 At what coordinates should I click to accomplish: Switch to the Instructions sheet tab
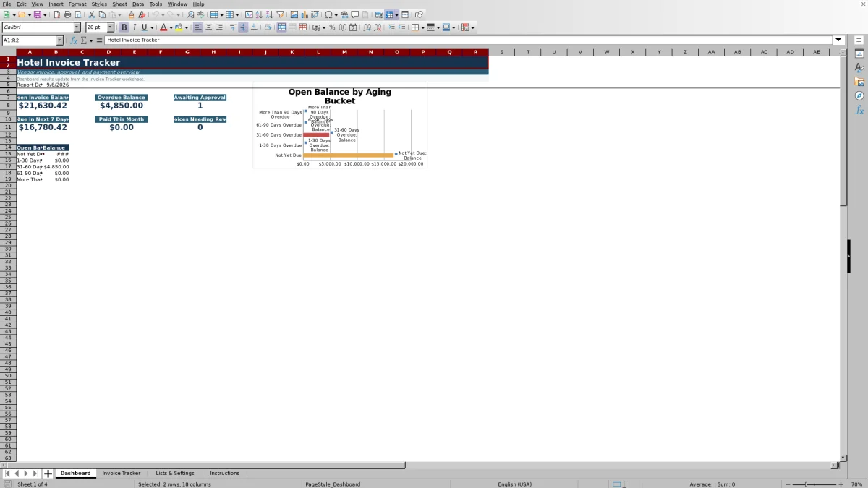[x=225, y=474]
